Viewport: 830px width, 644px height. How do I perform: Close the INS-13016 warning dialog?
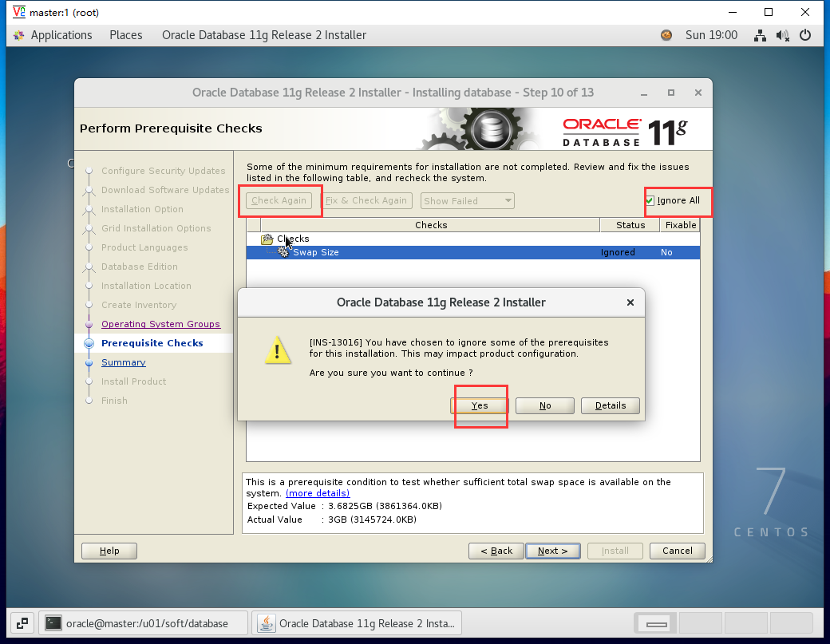(630, 302)
